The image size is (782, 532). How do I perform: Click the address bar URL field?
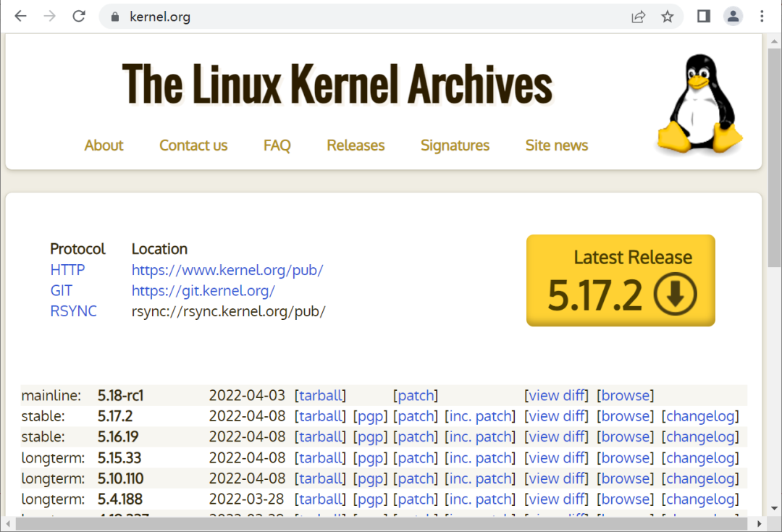(362, 16)
